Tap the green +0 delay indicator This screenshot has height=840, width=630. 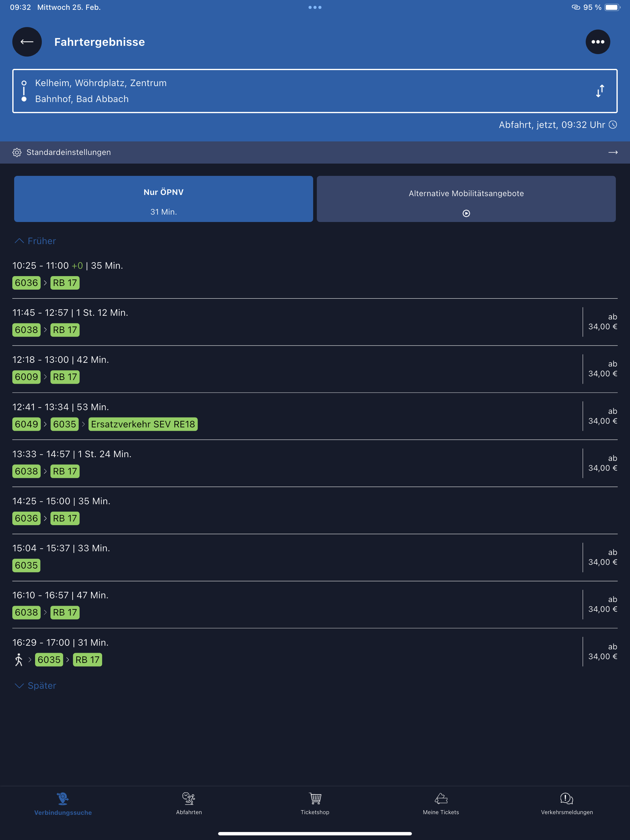coord(77,265)
